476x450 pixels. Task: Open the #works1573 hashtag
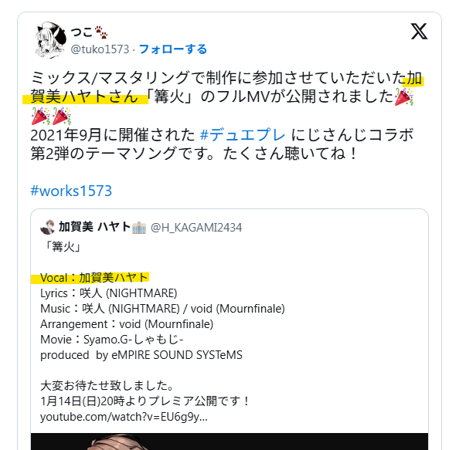click(x=71, y=191)
